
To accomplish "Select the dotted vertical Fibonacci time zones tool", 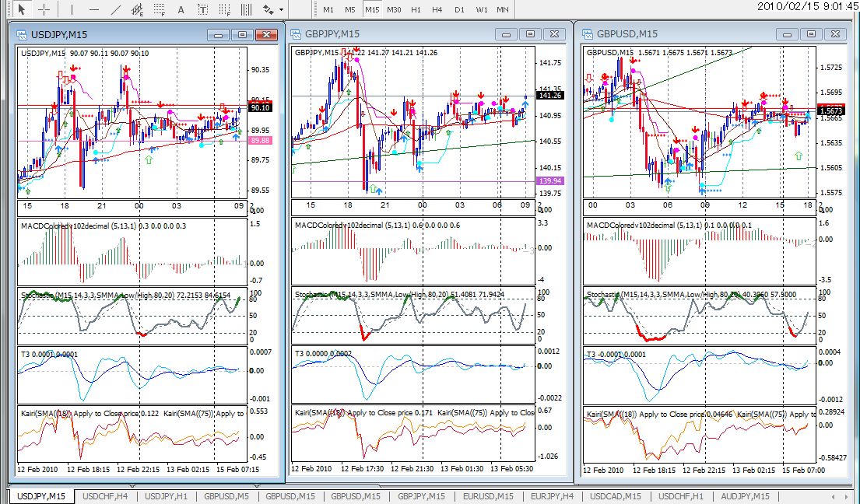I will point(225,9).
